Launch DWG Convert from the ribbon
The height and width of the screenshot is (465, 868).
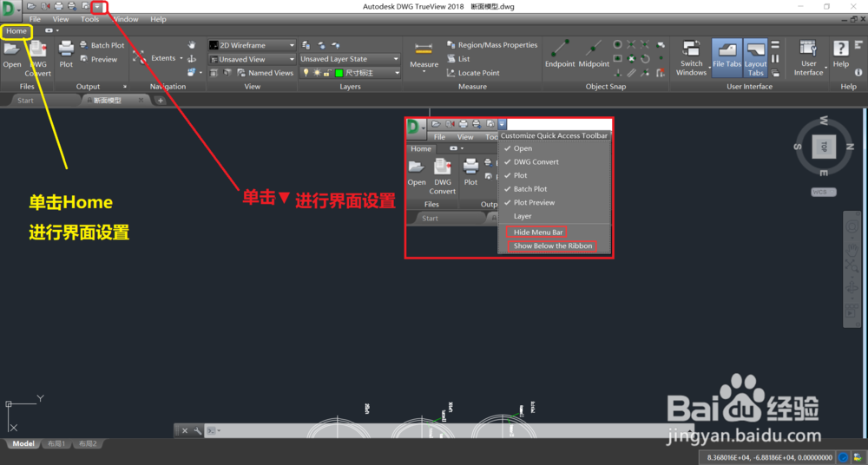pos(37,59)
